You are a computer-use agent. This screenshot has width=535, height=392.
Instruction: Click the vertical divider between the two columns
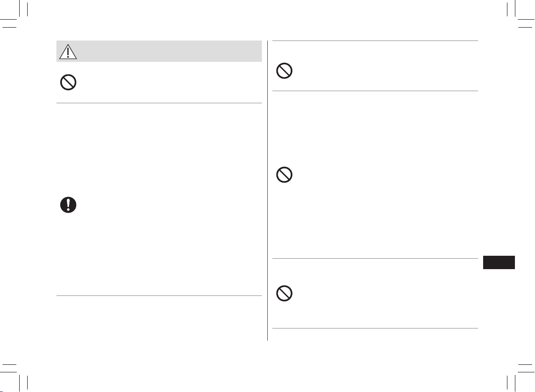267,191
